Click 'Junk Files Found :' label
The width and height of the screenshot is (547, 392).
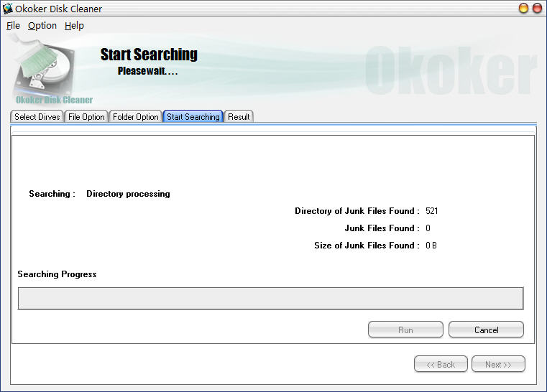(382, 228)
